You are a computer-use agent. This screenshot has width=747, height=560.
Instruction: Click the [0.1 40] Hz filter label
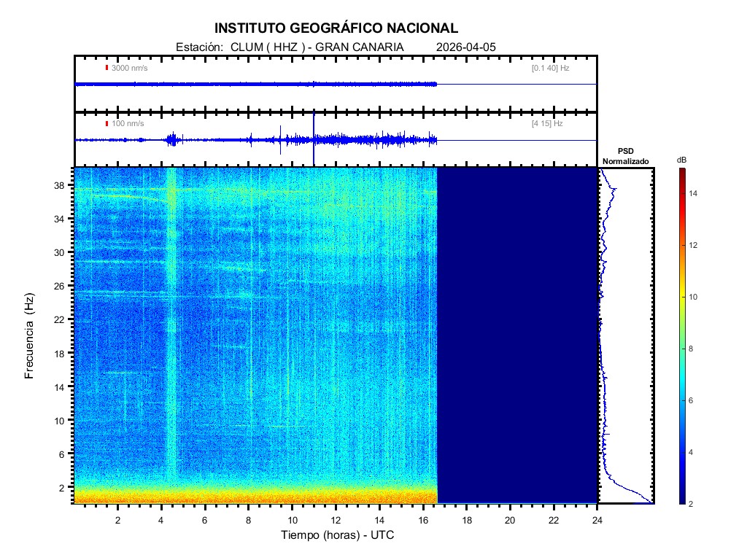tap(550, 68)
